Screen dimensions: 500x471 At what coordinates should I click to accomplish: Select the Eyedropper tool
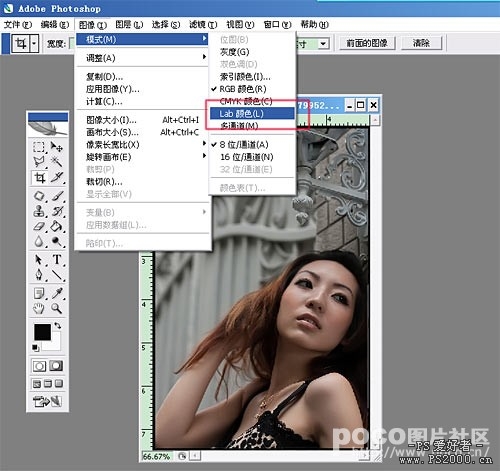pyautogui.click(x=57, y=293)
